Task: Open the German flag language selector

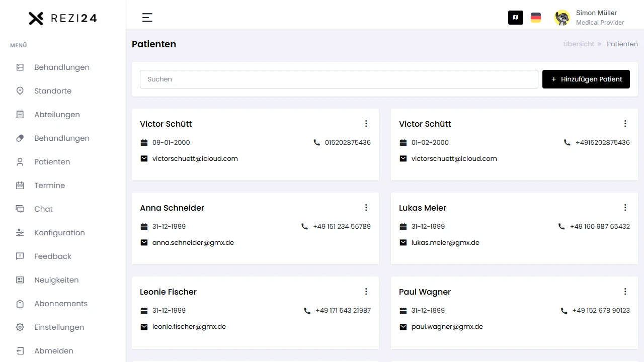Action: pyautogui.click(x=536, y=18)
